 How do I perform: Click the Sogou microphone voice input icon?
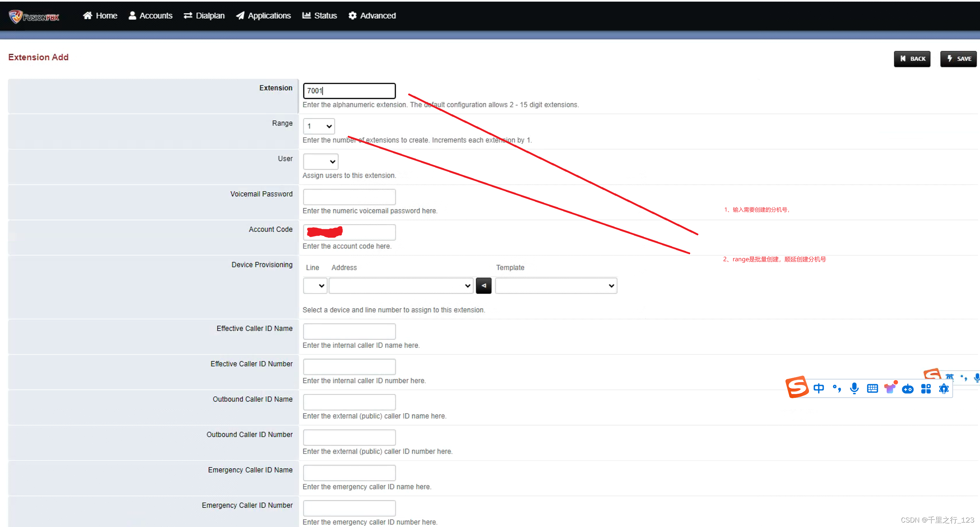854,388
